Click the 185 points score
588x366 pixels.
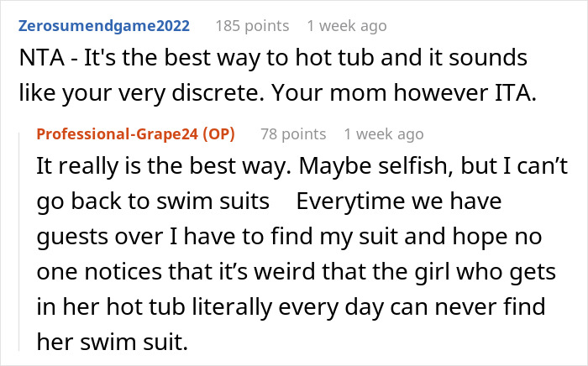tap(251, 25)
